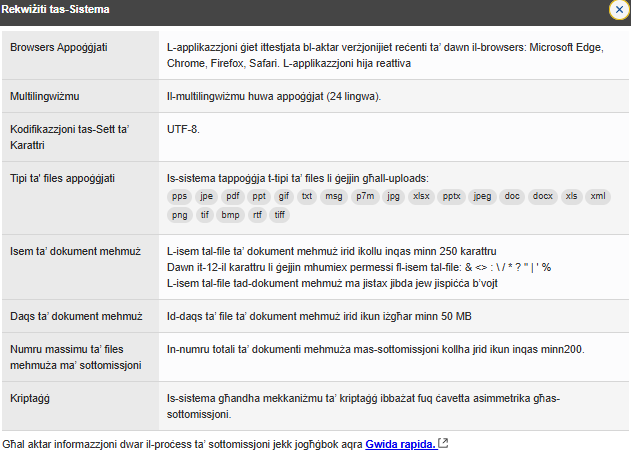Click the Rekwiżiti tas-Sistema dialog title
Viewport: 631px width, 460px height.
56,9
